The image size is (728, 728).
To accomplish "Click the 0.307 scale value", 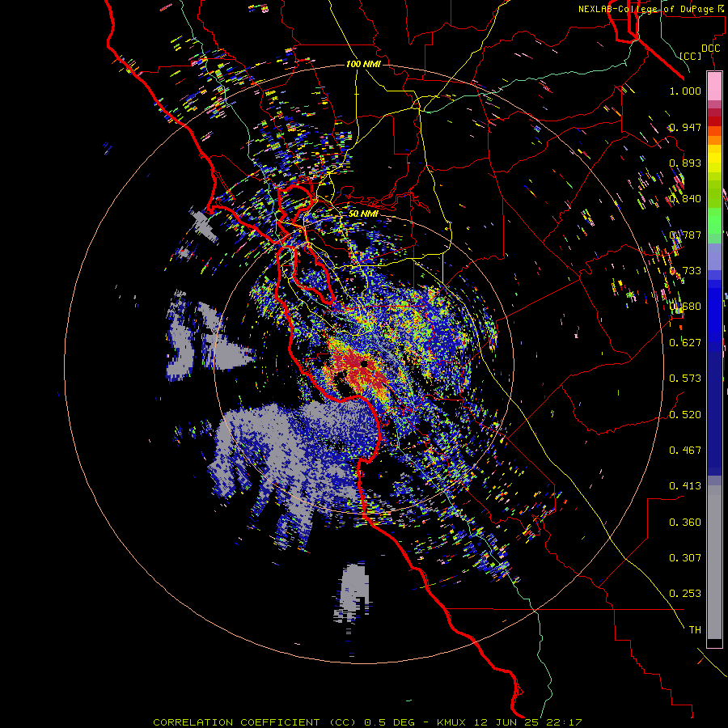I will pyautogui.click(x=685, y=558).
